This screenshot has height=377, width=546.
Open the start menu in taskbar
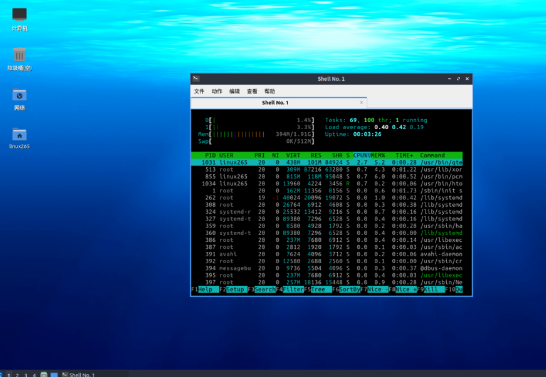[x=1, y=375]
